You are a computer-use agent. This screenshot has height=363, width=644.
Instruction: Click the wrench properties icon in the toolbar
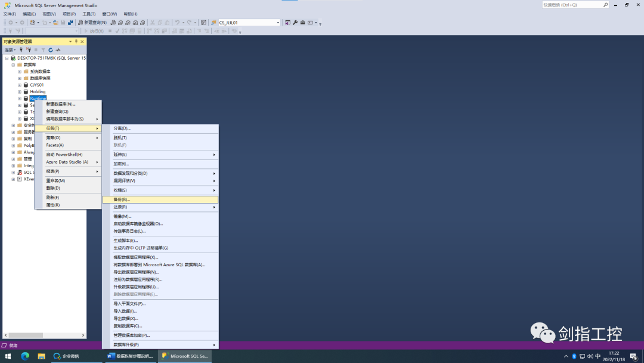[295, 23]
